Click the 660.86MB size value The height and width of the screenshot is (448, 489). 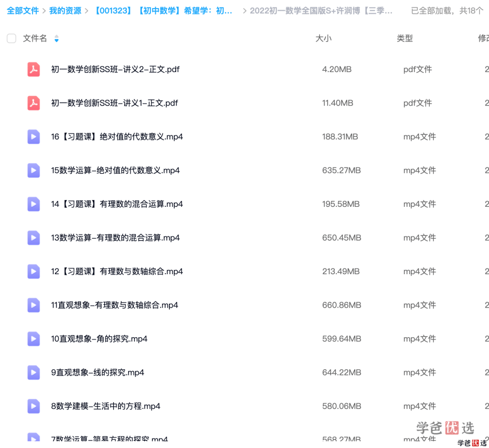coord(342,305)
